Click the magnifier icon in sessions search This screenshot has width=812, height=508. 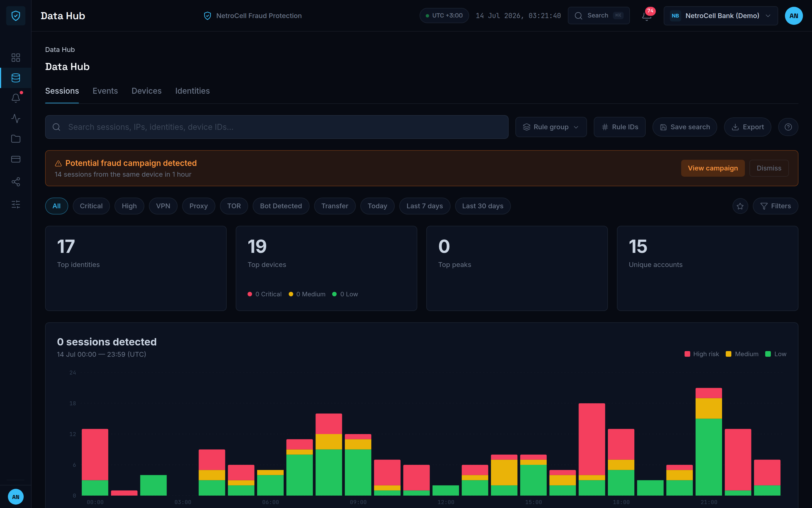click(x=56, y=127)
